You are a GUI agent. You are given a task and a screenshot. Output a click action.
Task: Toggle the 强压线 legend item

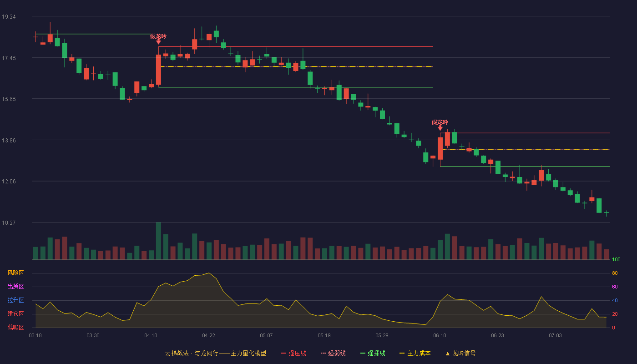293,353
